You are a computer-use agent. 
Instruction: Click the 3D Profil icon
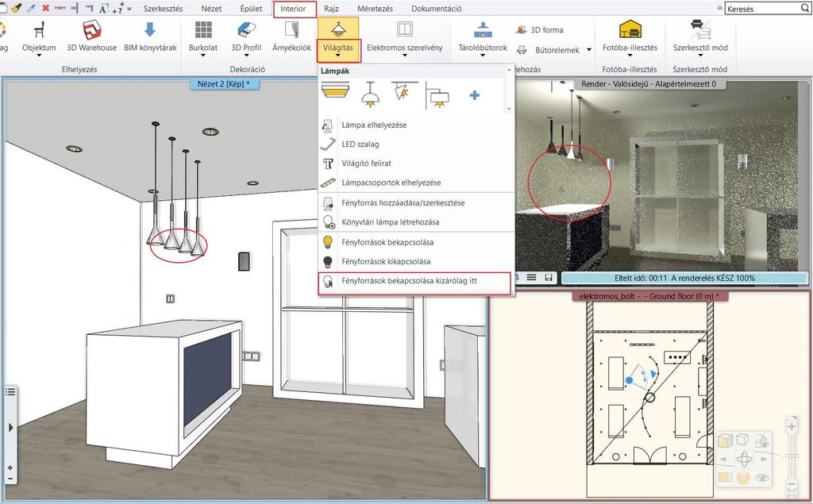tap(246, 30)
